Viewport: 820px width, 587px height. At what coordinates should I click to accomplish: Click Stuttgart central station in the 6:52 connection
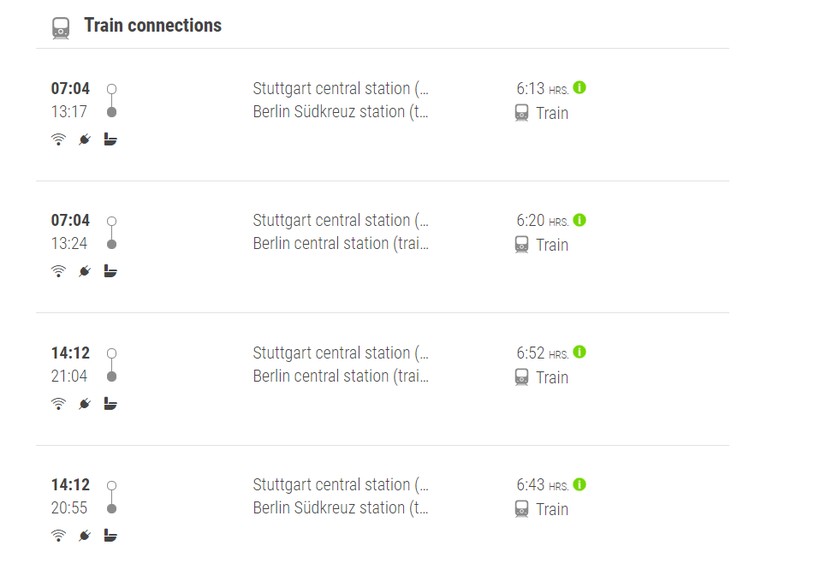340,353
